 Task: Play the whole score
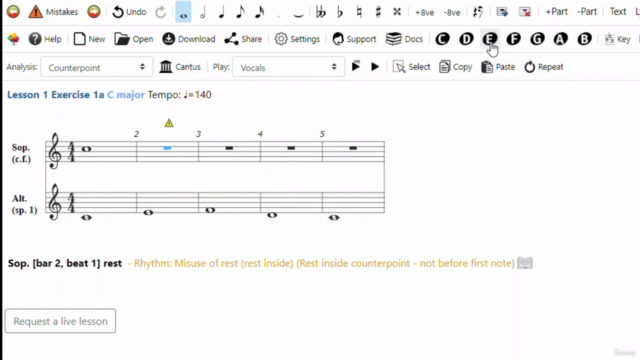tap(375, 67)
